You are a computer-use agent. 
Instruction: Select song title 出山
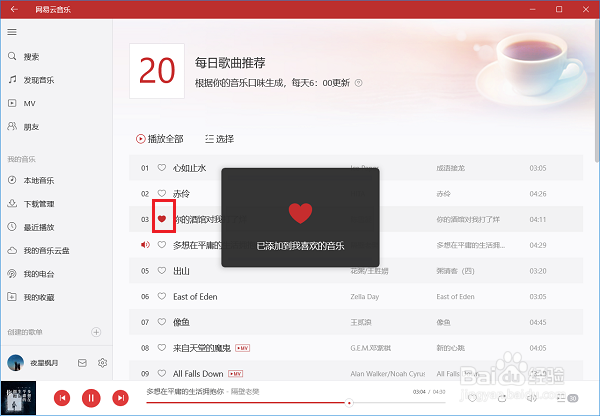point(181,271)
